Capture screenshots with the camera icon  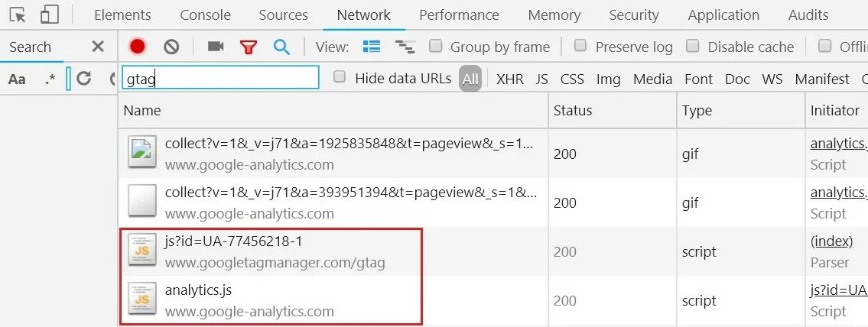[216, 47]
